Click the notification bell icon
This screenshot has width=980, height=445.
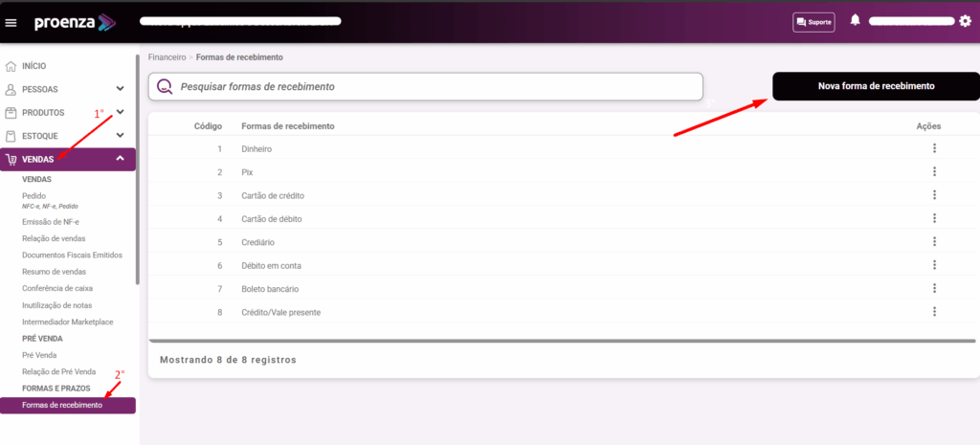(x=855, y=21)
